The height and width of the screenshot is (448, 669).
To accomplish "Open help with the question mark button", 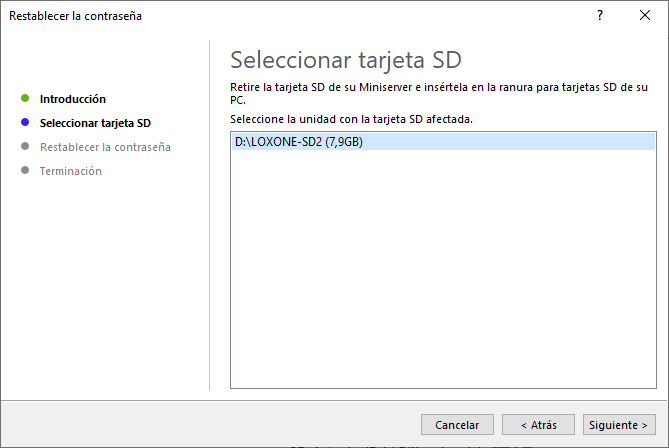I will [600, 16].
